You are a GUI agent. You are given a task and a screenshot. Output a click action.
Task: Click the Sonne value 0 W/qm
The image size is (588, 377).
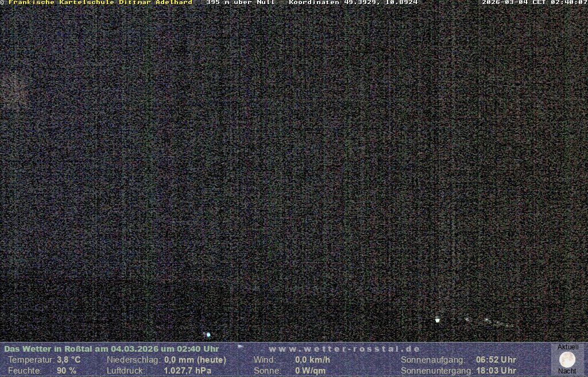click(310, 371)
